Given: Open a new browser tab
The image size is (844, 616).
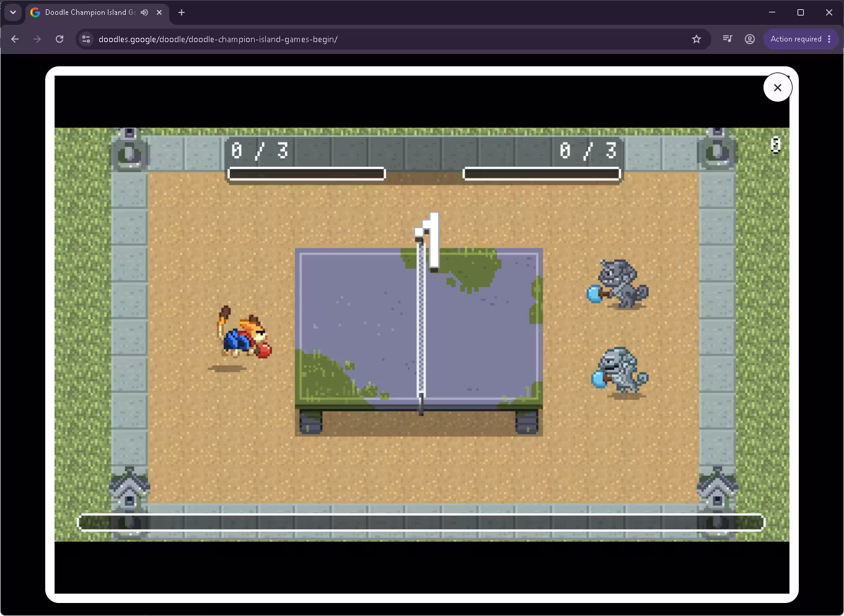Looking at the screenshot, I should click(x=182, y=12).
